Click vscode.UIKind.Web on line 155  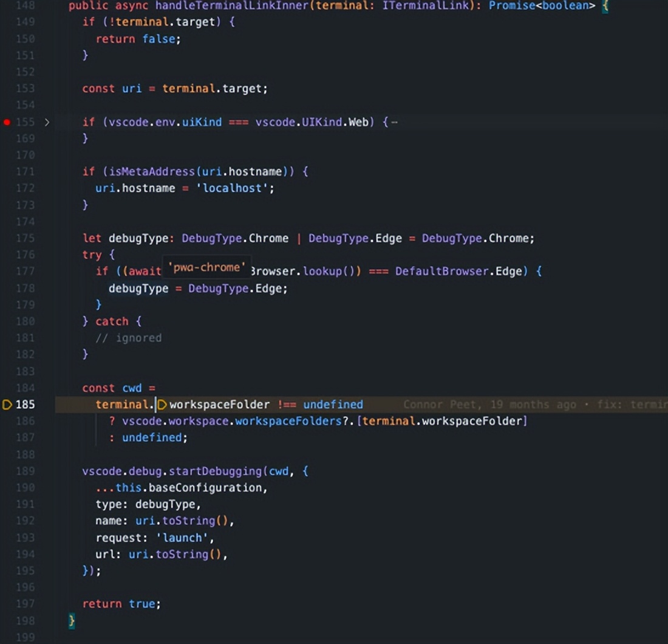[x=312, y=122]
